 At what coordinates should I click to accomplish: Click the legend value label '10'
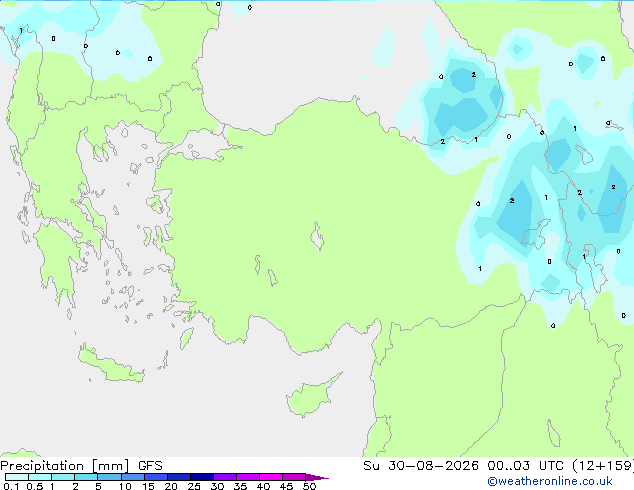(125, 486)
